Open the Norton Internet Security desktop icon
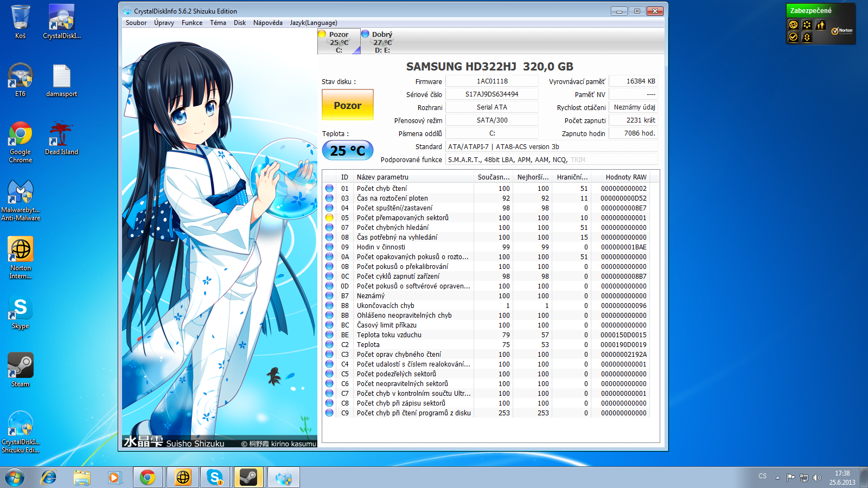The image size is (868, 488). pos(21,258)
